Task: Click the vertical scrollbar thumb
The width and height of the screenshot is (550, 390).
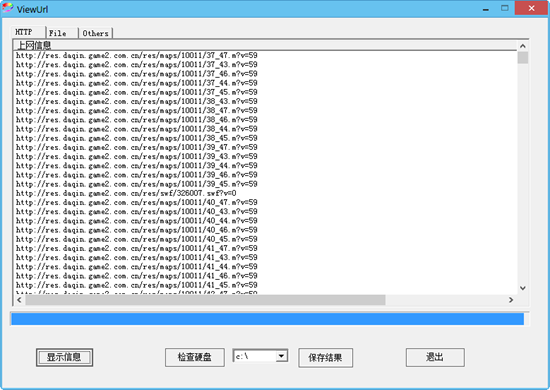Action: tap(523, 58)
